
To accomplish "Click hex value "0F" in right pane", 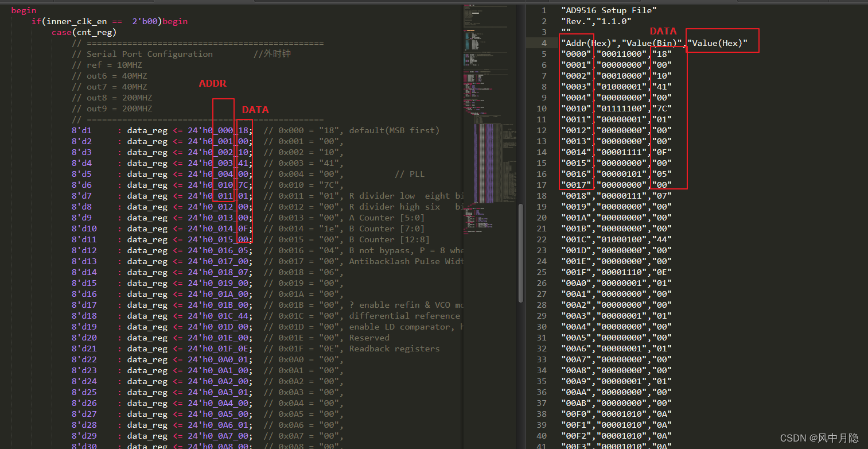I will click(x=662, y=152).
